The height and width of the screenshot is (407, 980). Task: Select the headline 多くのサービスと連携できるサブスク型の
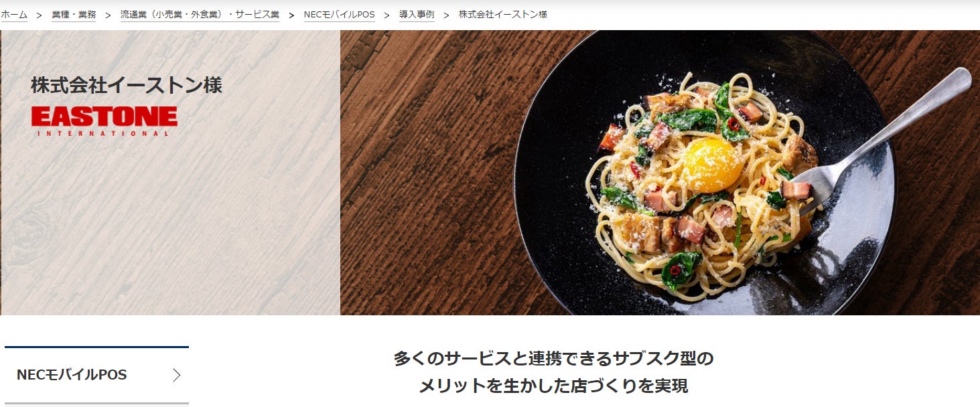tap(553, 358)
